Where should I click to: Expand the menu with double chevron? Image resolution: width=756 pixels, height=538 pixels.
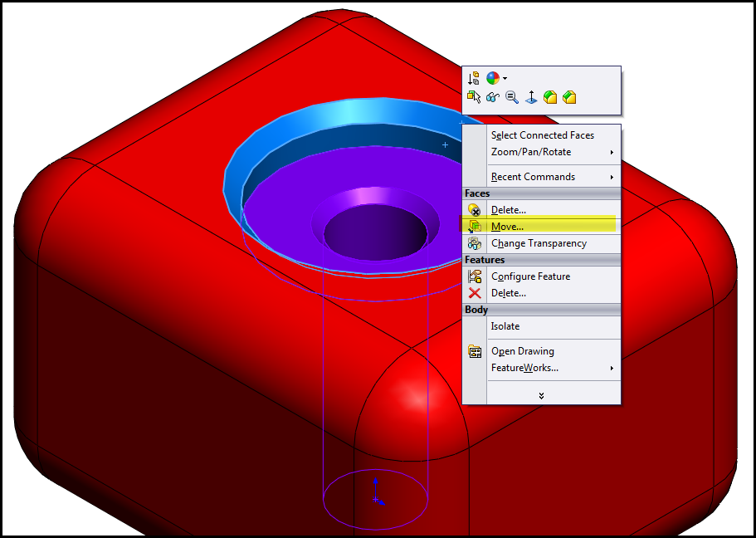[541, 396]
